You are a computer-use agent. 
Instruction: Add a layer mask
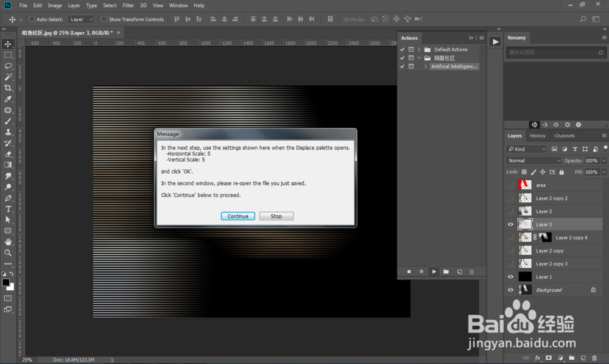pos(549,358)
